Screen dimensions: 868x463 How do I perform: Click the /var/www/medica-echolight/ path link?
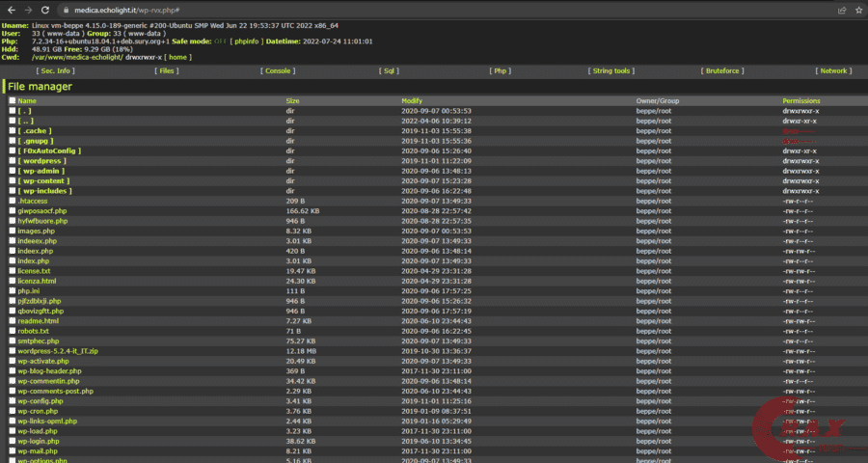77,57
